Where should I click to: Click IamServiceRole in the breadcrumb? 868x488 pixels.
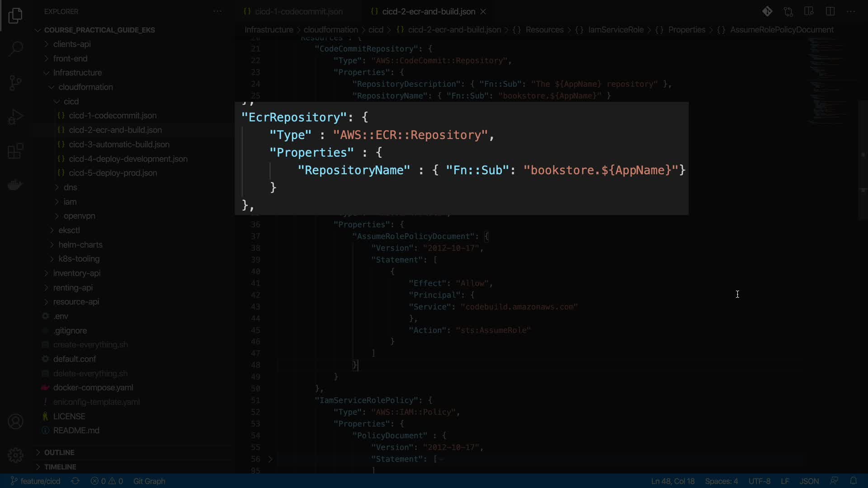pyautogui.click(x=615, y=30)
